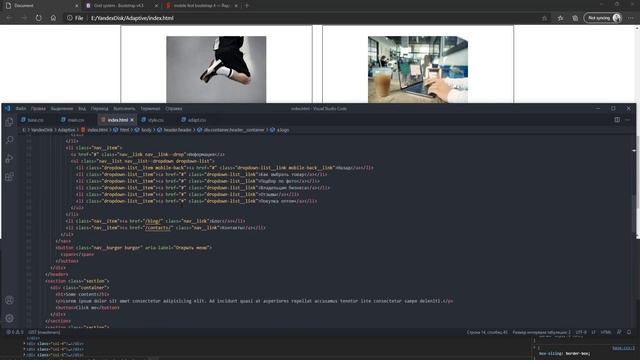Reload the browser page

pyautogui.click(x=39, y=18)
